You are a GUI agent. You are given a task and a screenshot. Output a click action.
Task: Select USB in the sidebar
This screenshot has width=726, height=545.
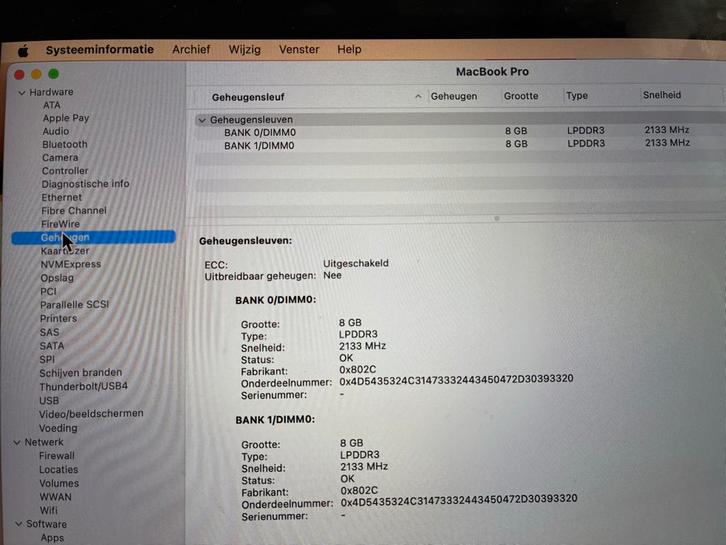(49, 401)
